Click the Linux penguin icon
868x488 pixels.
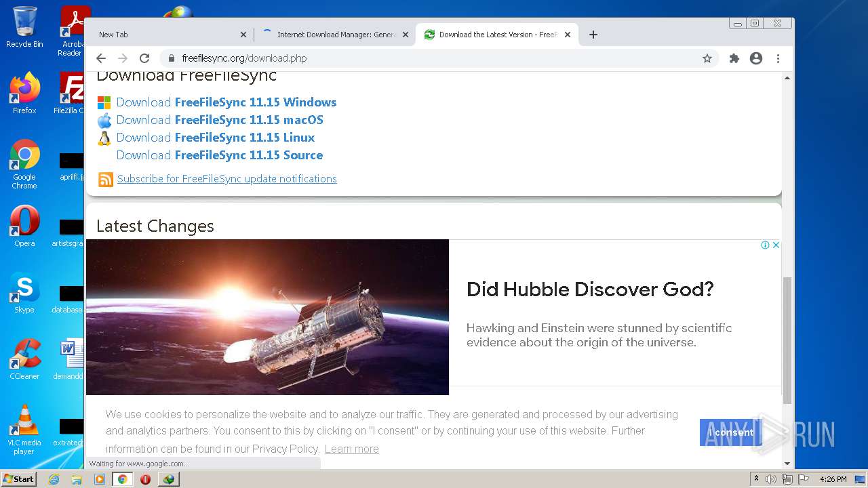coord(104,138)
